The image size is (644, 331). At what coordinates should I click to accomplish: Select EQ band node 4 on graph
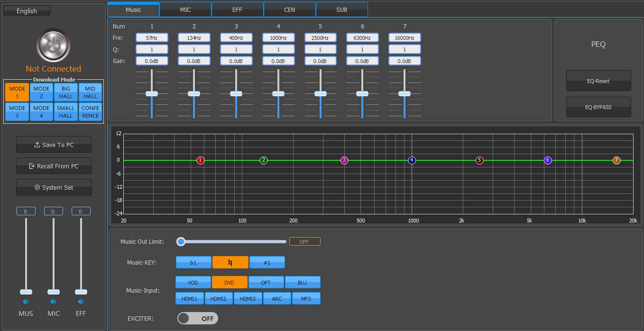412,160
